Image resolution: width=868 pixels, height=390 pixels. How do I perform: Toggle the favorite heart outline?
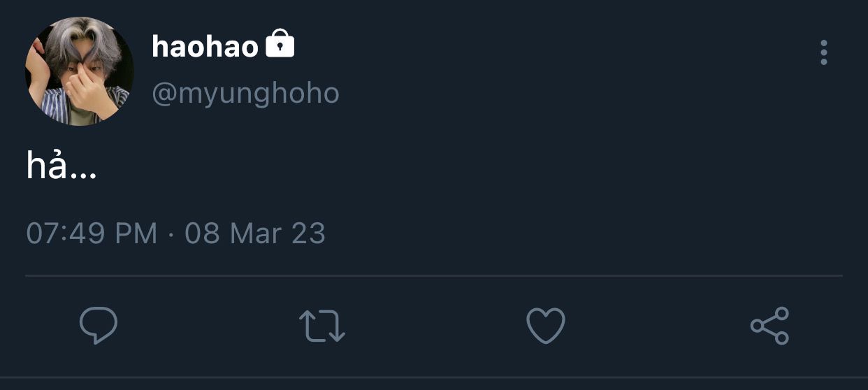tap(545, 326)
